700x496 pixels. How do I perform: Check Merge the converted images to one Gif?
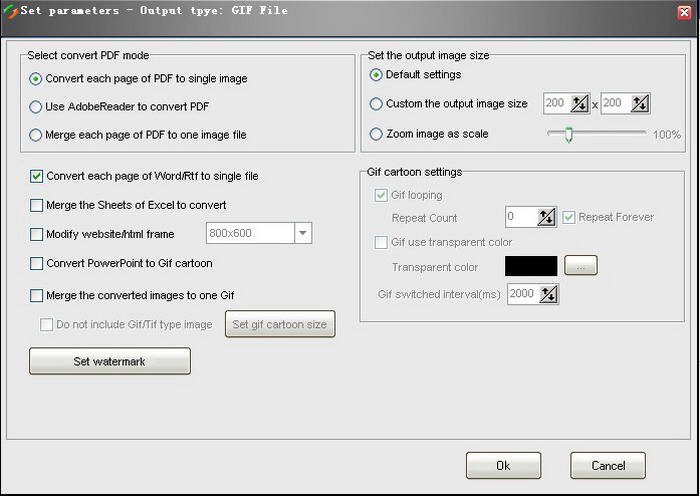(36, 296)
